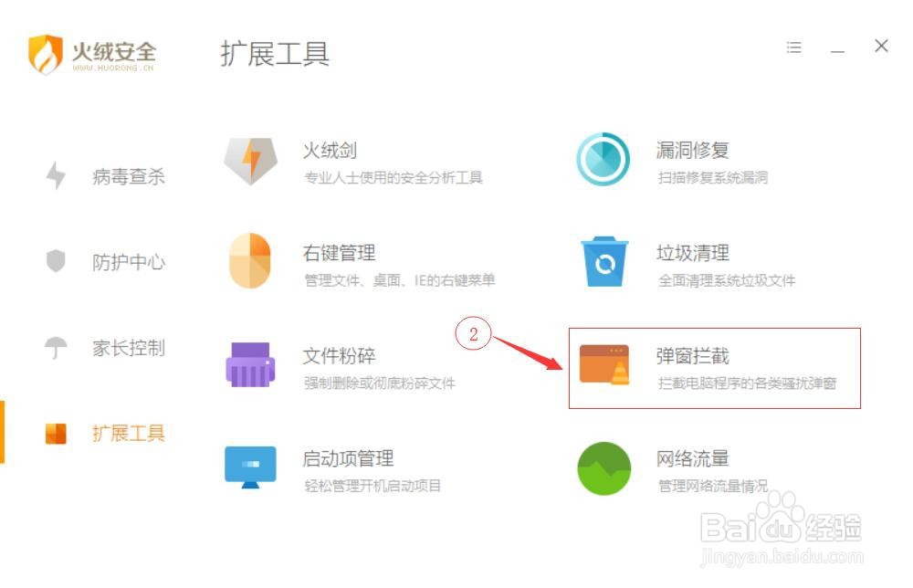Click the 启动项管理 blue monitor icon
The image size is (913, 588).
pyautogui.click(x=250, y=467)
